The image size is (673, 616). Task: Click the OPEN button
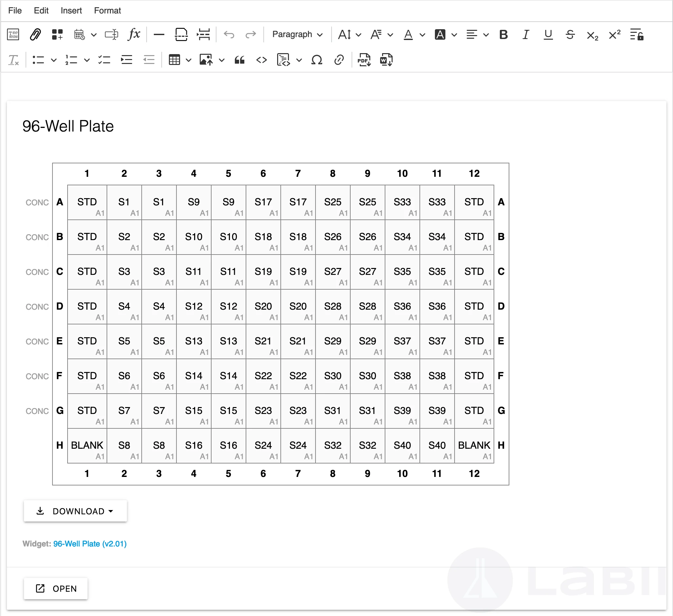[56, 589]
